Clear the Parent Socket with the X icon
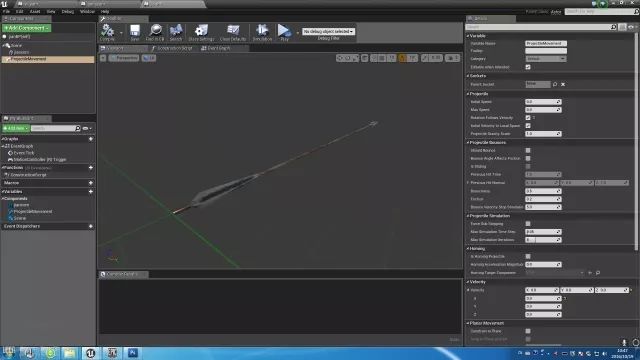The width and height of the screenshot is (640, 360). pyautogui.click(x=563, y=84)
